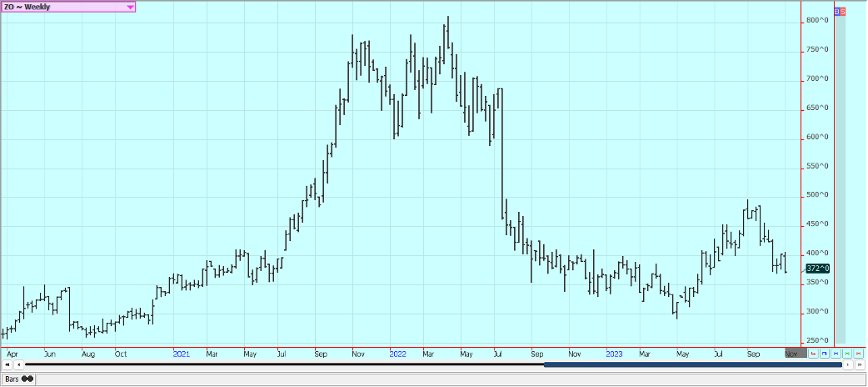Step chart forward with single-right arrow

point(848,364)
